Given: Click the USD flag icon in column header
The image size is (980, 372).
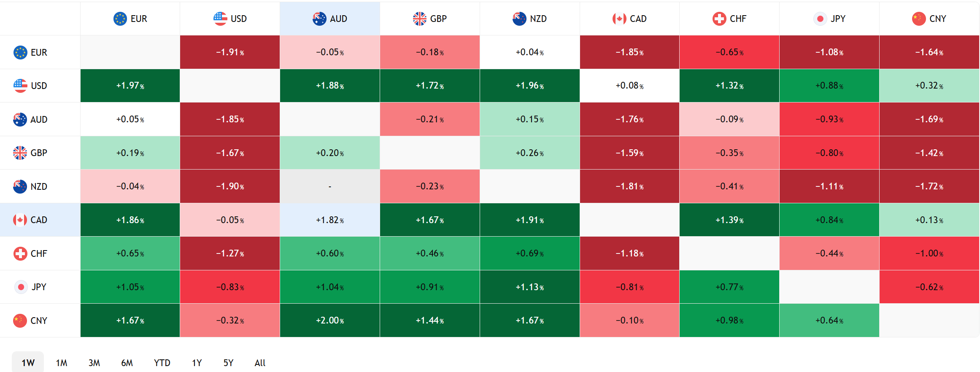Looking at the screenshot, I should point(220,19).
